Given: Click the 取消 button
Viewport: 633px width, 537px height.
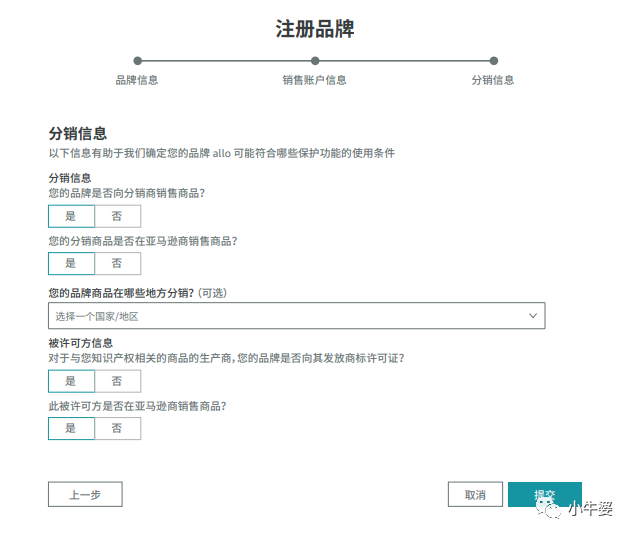Looking at the screenshot, I should click(x=475, y=494).
